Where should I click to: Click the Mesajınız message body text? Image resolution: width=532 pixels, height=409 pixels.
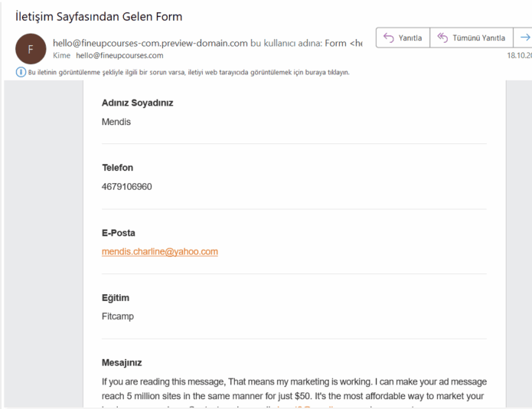pos(294,388)
